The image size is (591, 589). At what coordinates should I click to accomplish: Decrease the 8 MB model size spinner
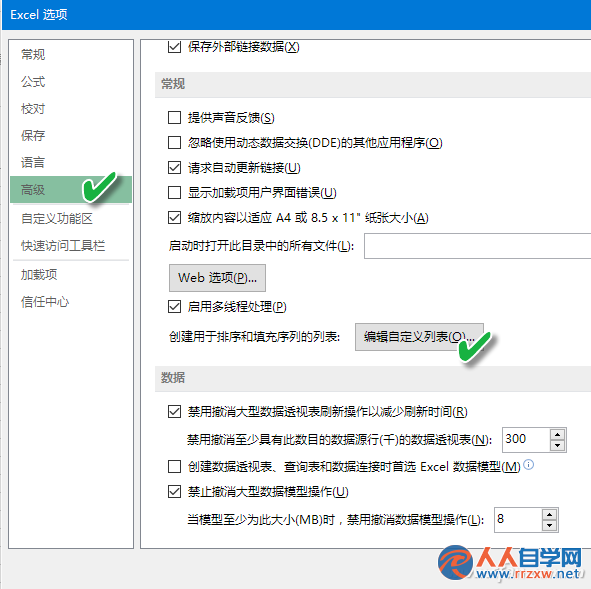click(x=549, y=525)
